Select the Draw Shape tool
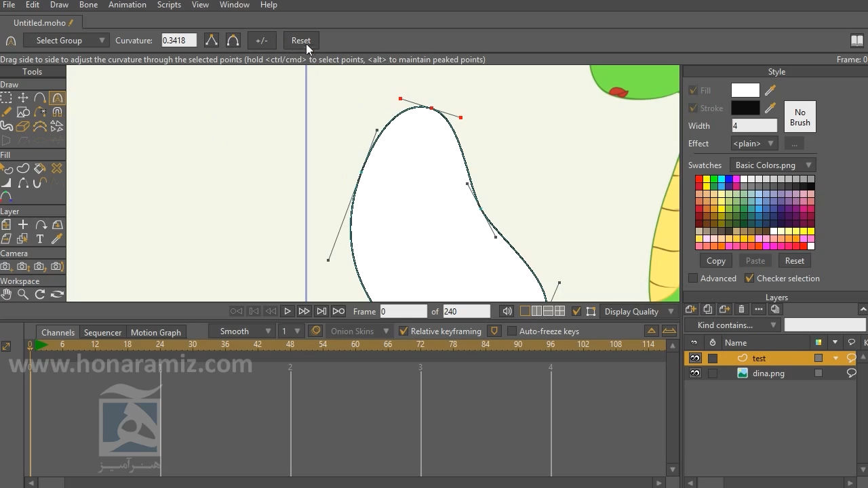868x488 pixels. coord(23,112)
